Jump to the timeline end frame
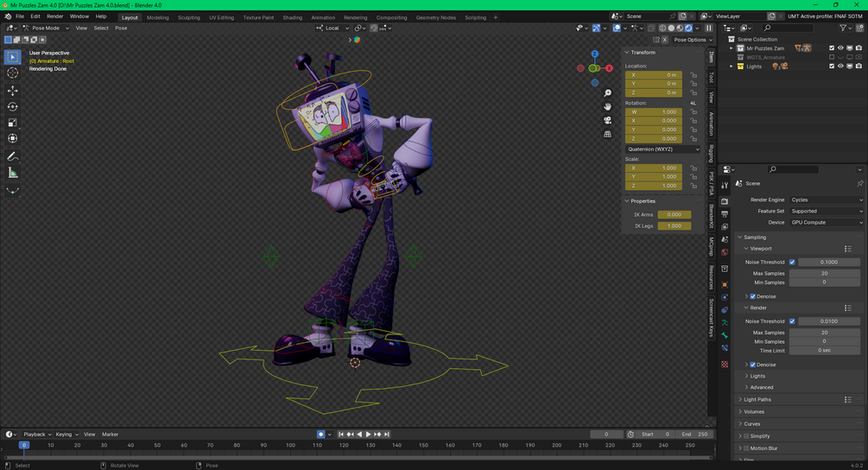Screen dimensions: 868x470 [x=387, y=435]
